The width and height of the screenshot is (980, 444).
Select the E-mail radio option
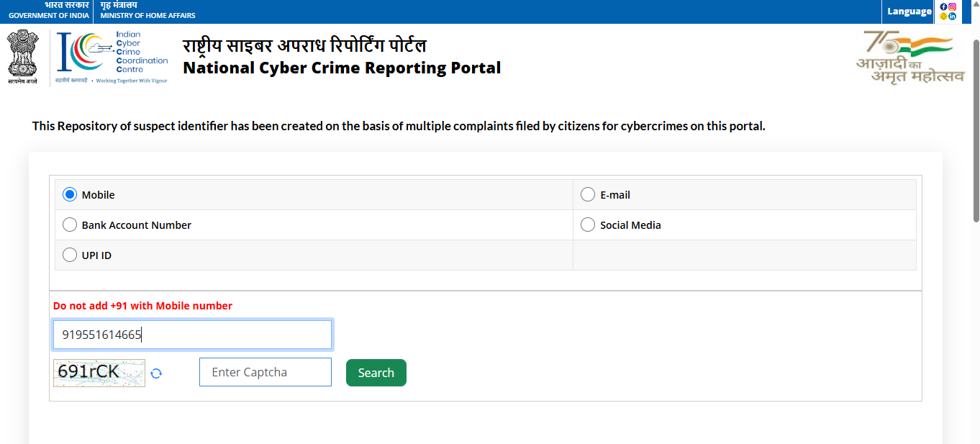coord(588,195)
